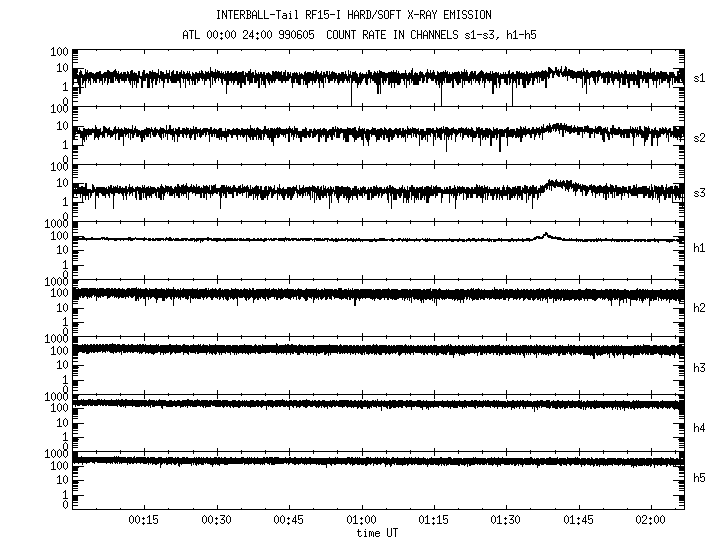Click the h1 channel label
The height and width of the screenshot is (550, 720).
coord(699,248)
